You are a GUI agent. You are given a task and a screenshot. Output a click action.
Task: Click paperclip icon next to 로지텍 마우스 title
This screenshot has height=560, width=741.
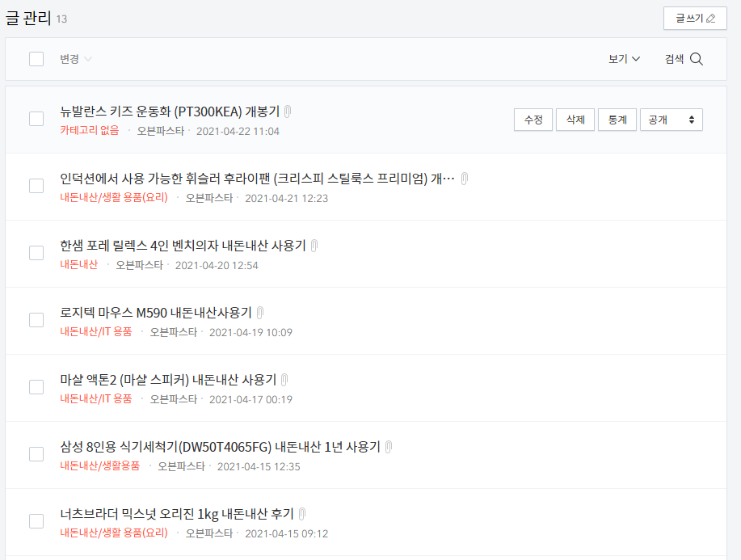[260, 313]
